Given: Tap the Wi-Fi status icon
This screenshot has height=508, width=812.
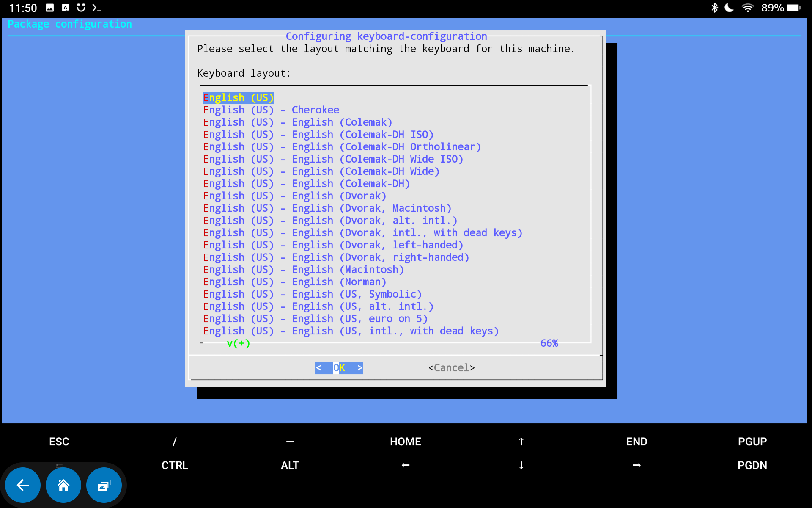Looking at the screenshot, I should [x=748, y=8].
